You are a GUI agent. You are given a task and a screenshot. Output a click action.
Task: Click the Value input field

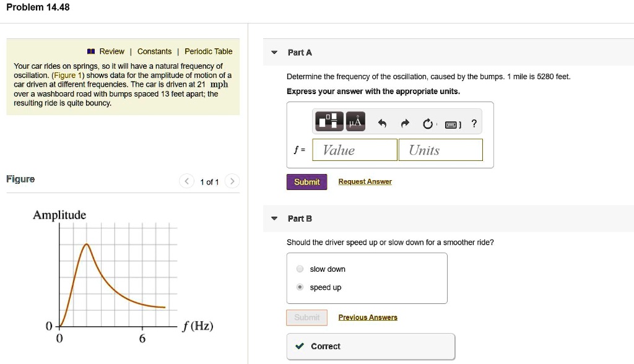tap(354, 149)
